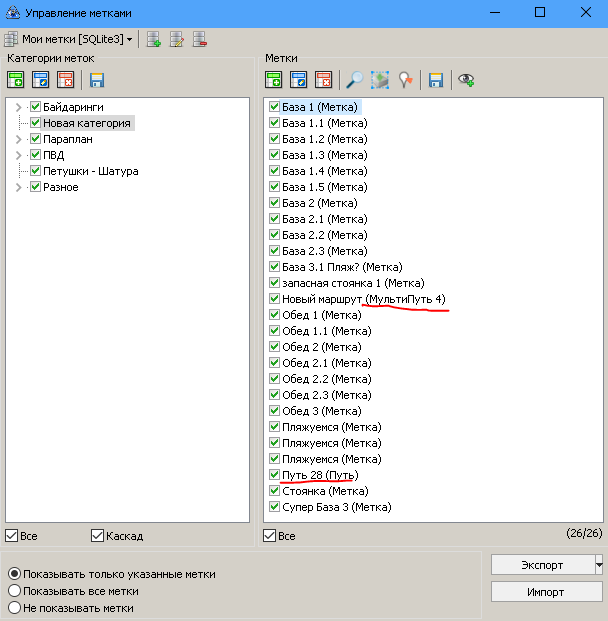Click the Импорт button

click(545, 592)
